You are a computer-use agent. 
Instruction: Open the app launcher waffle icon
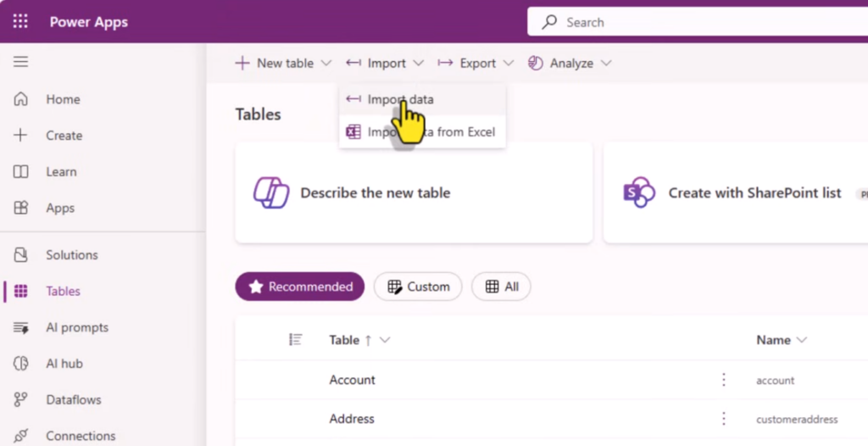(x=20, y=21)
